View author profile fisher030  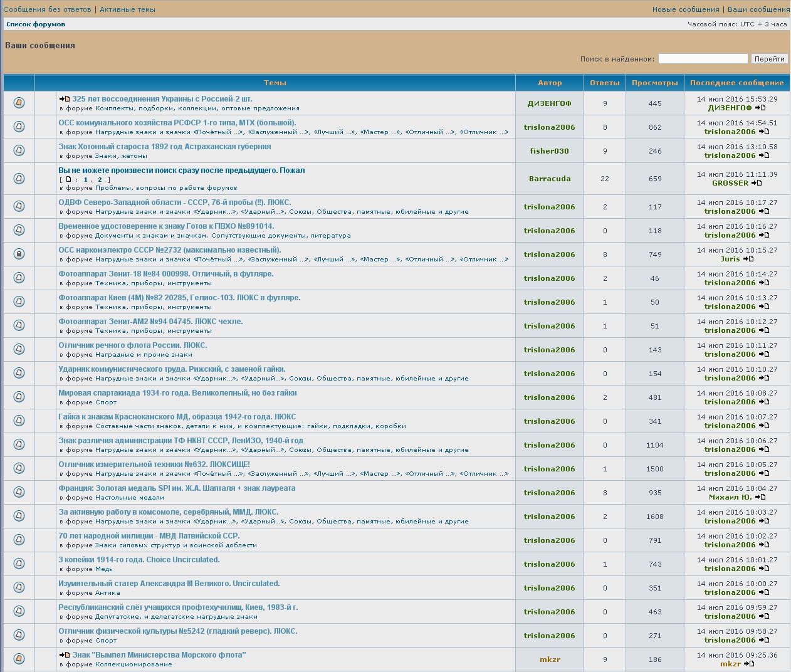549,151
